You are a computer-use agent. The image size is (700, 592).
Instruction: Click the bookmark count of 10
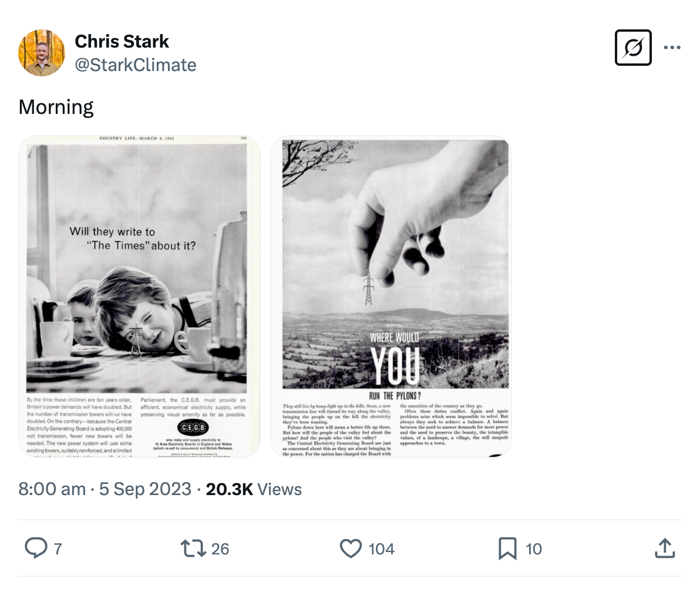coord(533,549)
